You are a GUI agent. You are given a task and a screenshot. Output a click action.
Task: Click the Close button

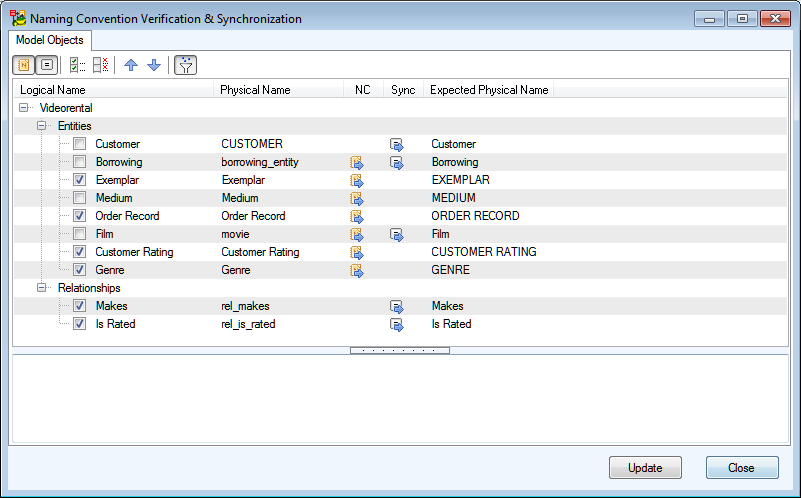coord(742,467)
